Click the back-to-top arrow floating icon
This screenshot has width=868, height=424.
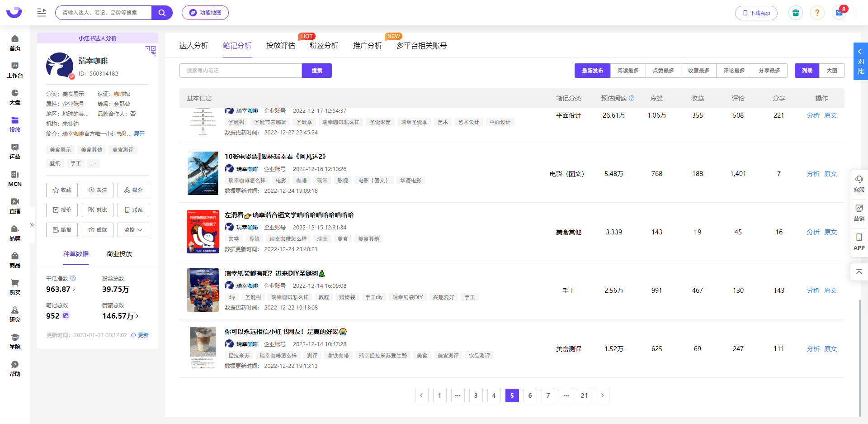coord(859,272)
